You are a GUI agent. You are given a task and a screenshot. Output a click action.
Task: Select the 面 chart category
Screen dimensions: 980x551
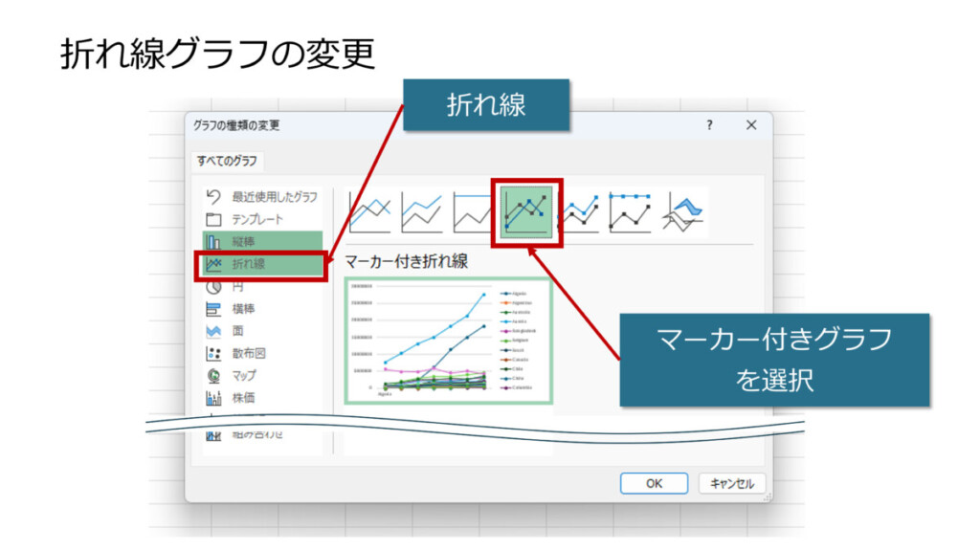pyautogui.click(x=237, y=331)
